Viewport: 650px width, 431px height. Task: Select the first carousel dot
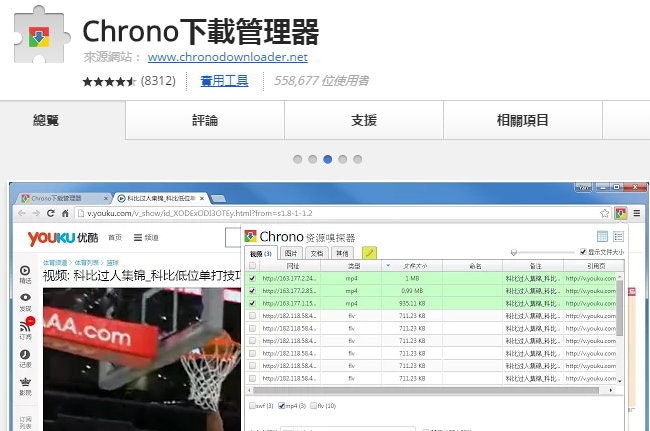pyautogui.click(x=298, y=159)
